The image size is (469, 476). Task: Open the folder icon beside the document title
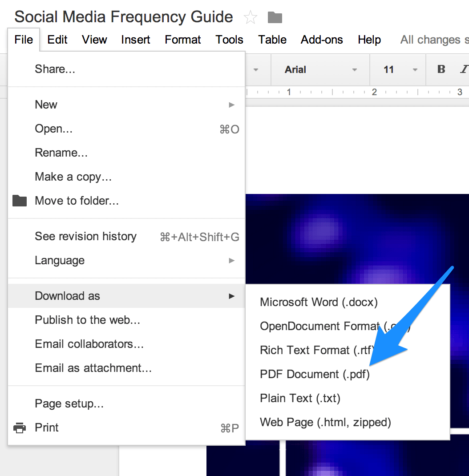point(275,17)
